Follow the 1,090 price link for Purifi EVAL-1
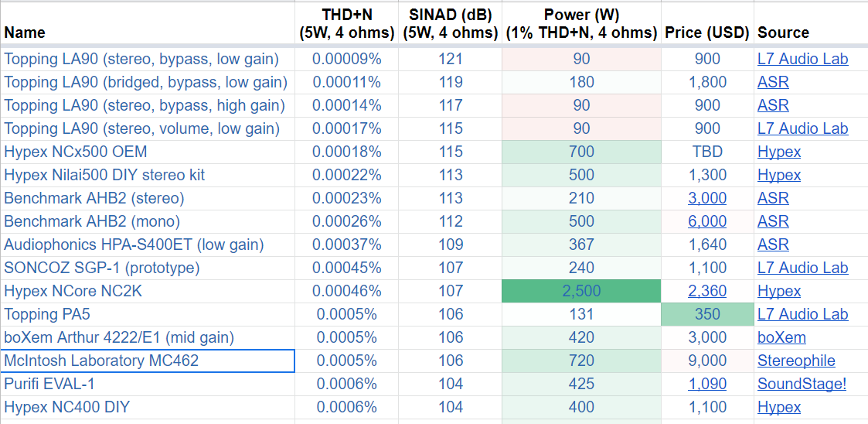 pos(707,384)
